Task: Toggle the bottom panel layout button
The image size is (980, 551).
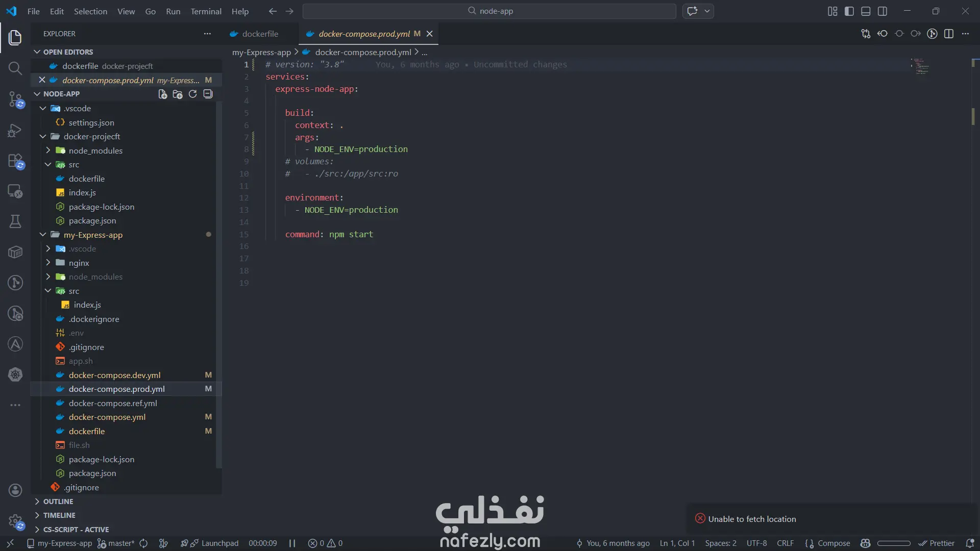Action: tap(866, 11)
